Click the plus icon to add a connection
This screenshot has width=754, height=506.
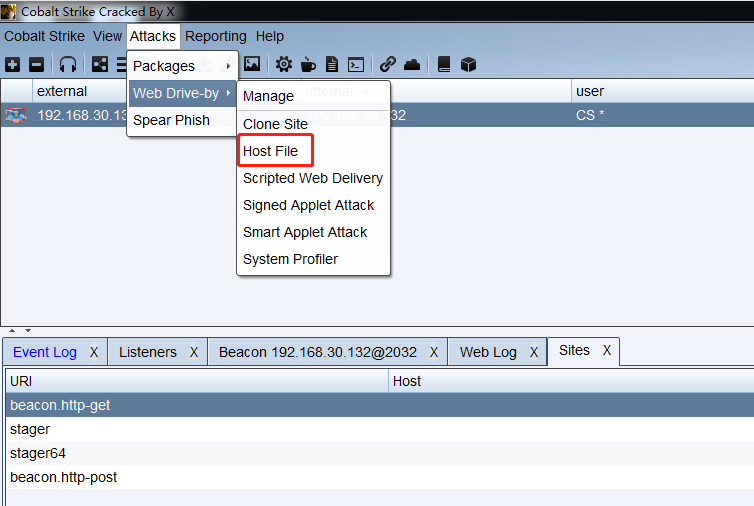(x=13, y=64)
